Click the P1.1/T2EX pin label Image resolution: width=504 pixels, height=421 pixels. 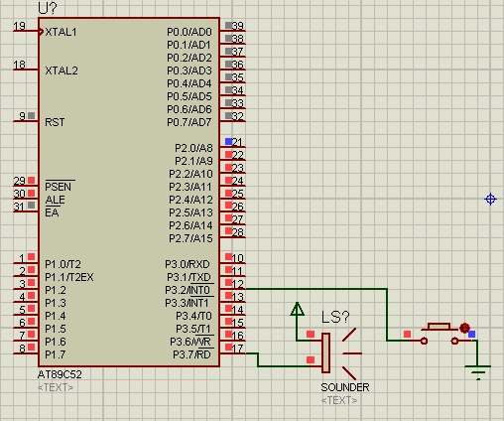(x=69, y=277)
